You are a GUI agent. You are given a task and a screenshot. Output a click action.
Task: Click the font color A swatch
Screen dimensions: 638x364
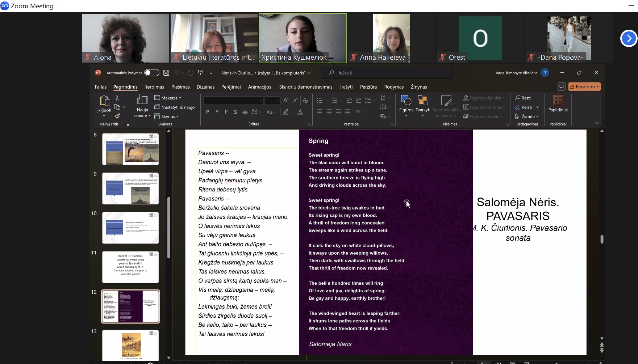point(300,112)
